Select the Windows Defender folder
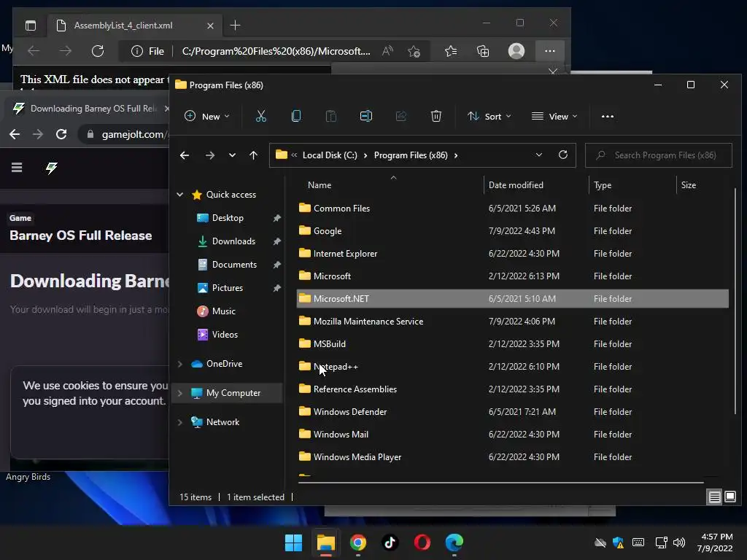This screenshot has height=560, width=747. 513,412
